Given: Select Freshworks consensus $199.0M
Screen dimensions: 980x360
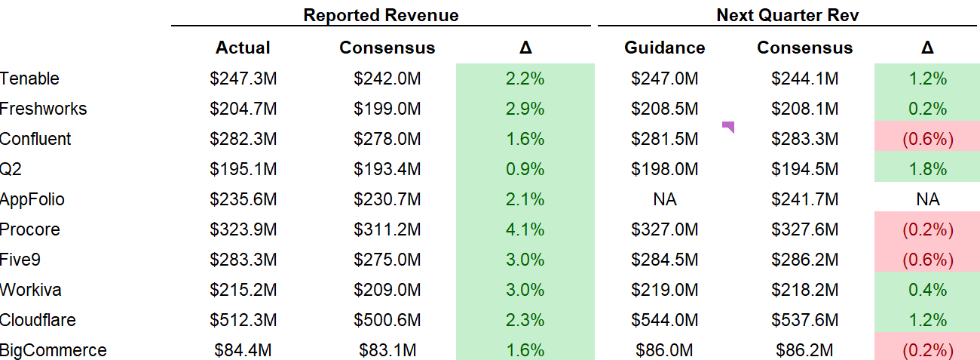Looking at the screenshot, I should coord(387,109).
